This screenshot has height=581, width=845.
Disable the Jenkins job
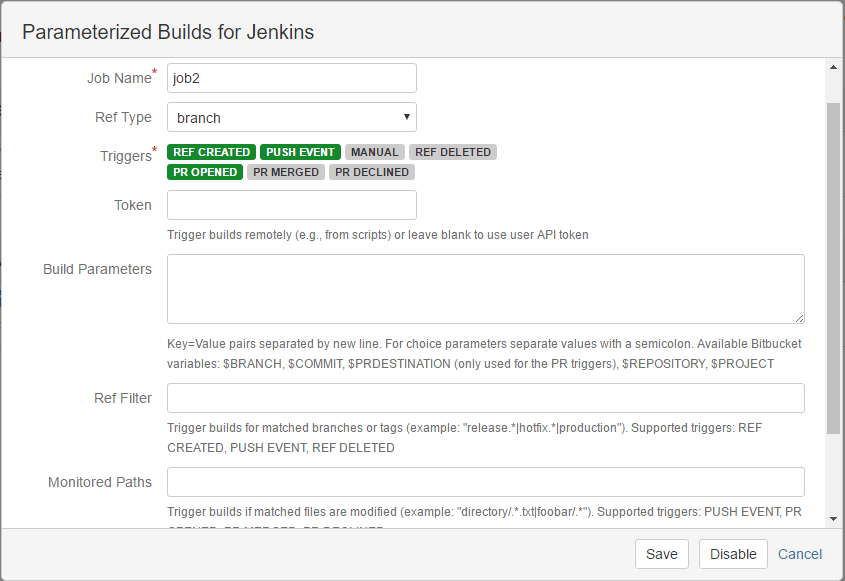pos(733,554)
